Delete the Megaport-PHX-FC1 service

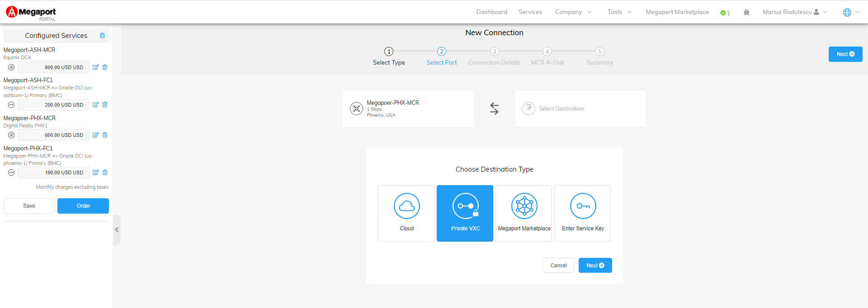pyautogui.click(x=105, y=173)
